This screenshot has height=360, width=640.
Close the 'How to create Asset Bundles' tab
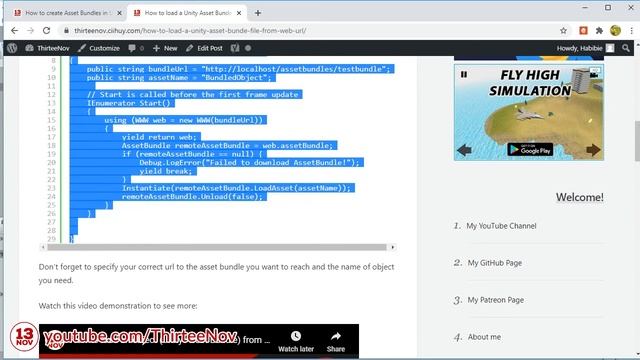point(119,13)
